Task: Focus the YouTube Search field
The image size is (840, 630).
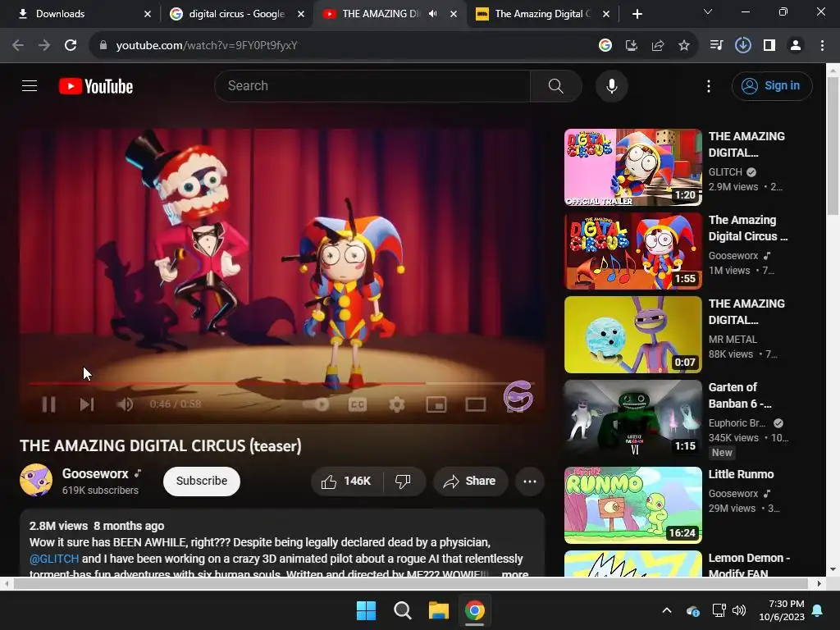Action: tap(372, 85)
